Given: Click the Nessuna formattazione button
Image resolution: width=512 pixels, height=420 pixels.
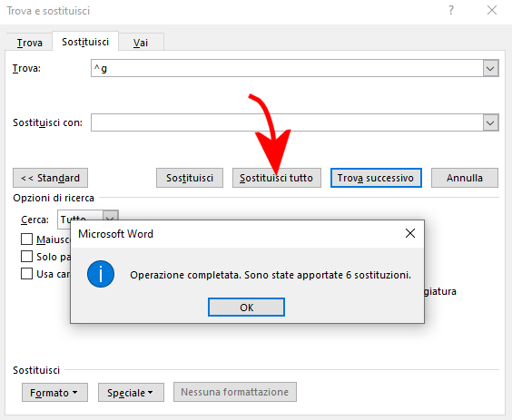Looking at the screenshot, I should point(235,392).
